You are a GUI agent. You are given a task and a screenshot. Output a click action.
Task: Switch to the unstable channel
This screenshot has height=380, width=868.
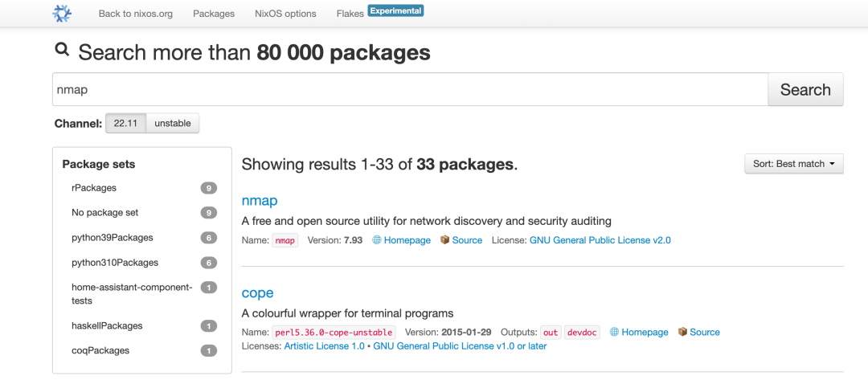click(173, 124)
